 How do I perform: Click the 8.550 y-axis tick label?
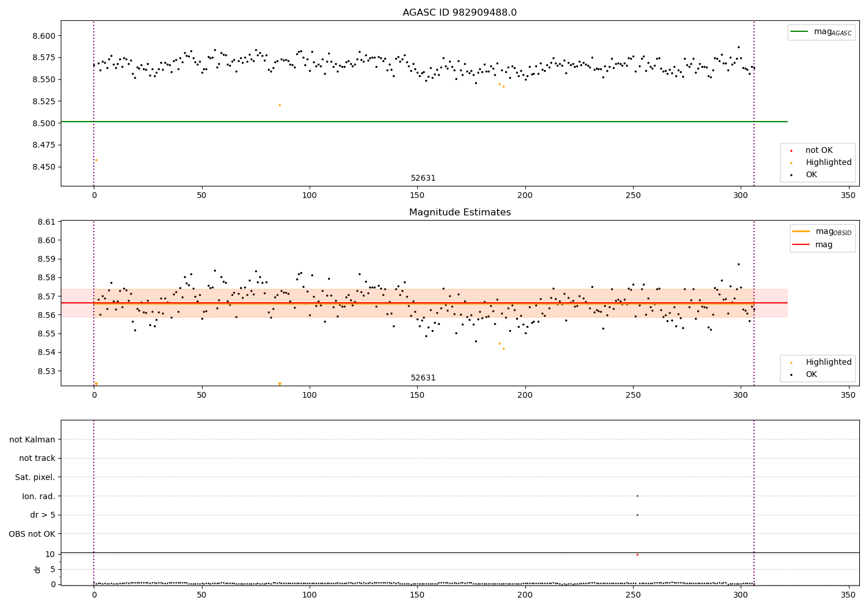[x=43, y=80]
